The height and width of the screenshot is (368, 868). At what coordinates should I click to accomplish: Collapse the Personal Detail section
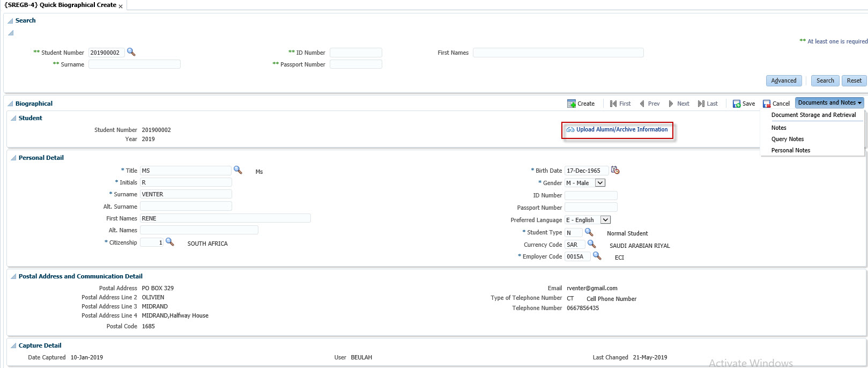[13, 158]
